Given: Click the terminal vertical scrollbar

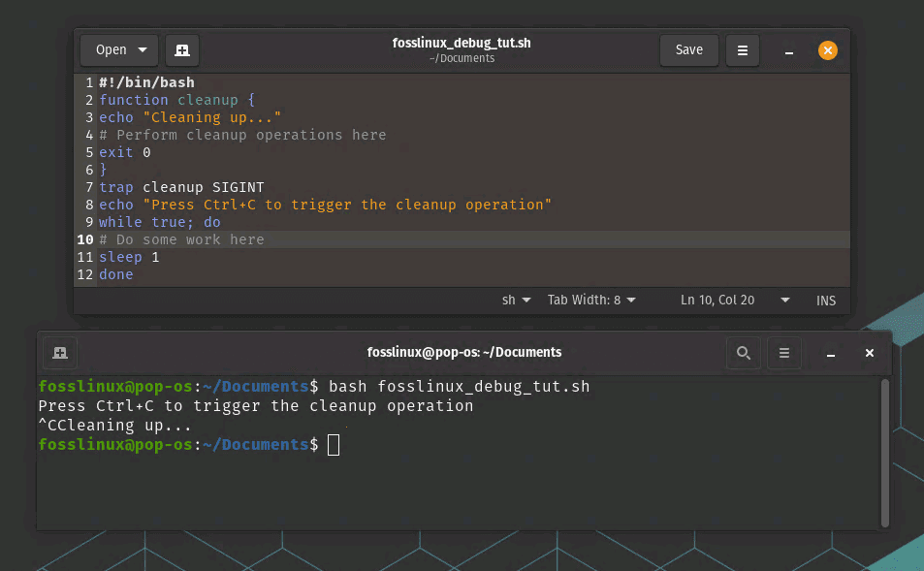Looking at the screenshot, I should tap(883, 451).
